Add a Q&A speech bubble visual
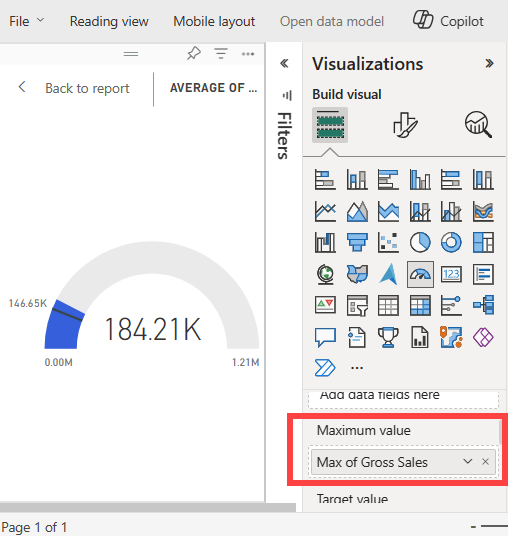 click(x=325, y=337)
